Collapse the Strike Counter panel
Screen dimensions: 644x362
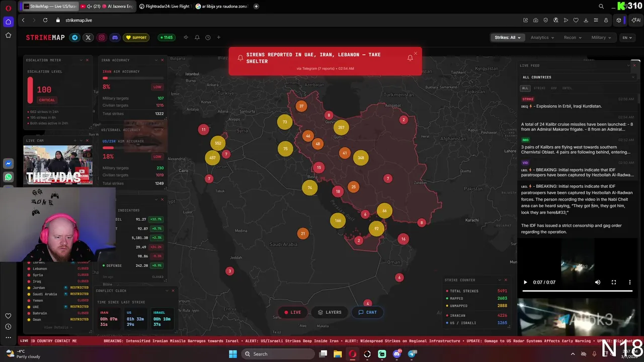tap(500, 280)
